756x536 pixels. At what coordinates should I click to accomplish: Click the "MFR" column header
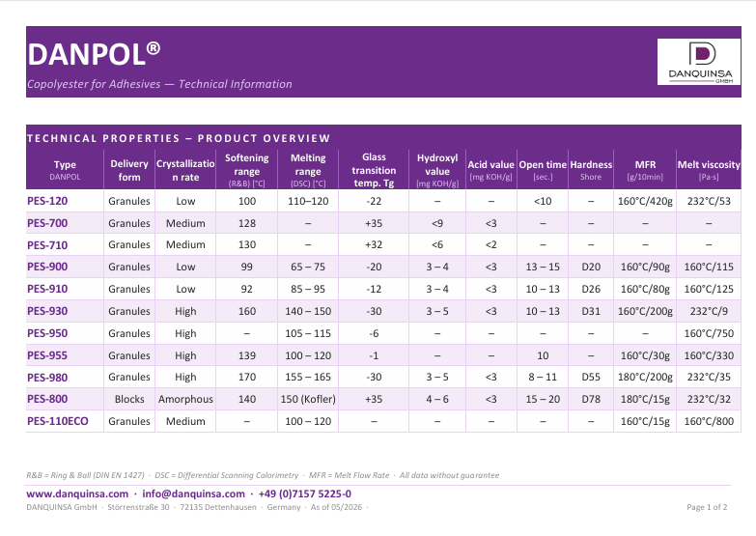pos(645,170)
